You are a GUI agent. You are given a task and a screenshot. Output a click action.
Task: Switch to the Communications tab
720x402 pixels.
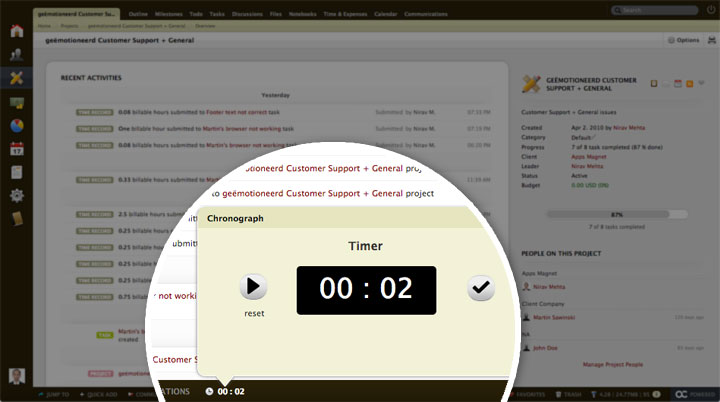426,14
